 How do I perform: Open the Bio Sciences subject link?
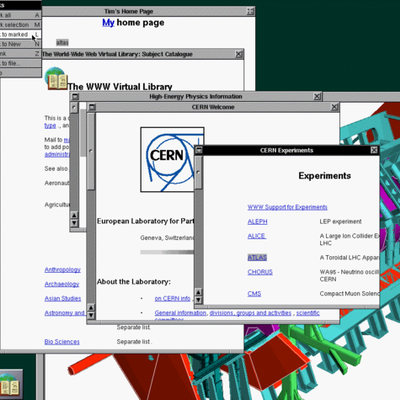tap(62, 342)
